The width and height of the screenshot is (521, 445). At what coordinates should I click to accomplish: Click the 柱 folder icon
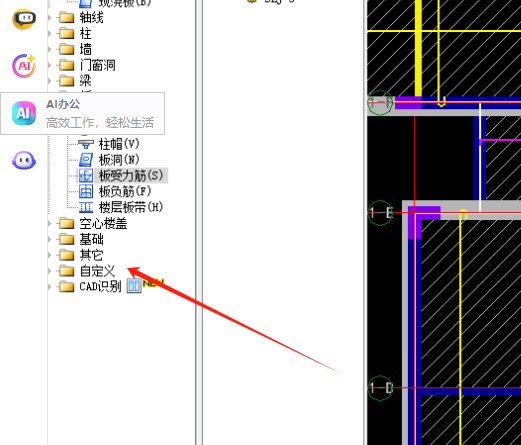point(66,33)
